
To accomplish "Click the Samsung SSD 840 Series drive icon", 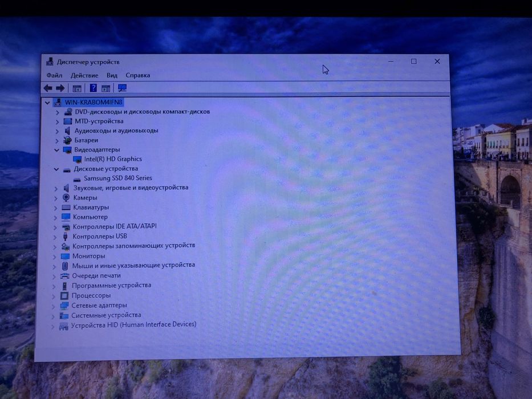I will click(77, 179).
